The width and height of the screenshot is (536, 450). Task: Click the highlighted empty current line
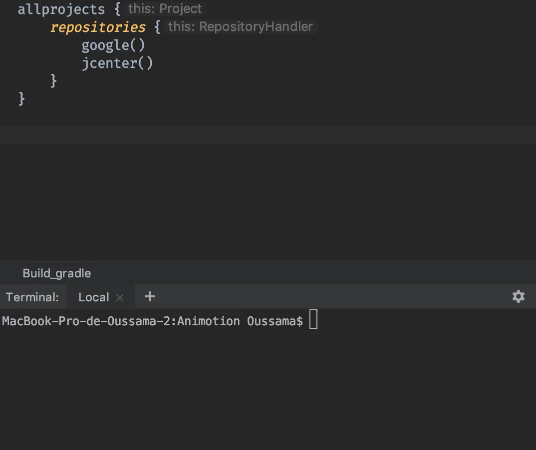[268, 134]
